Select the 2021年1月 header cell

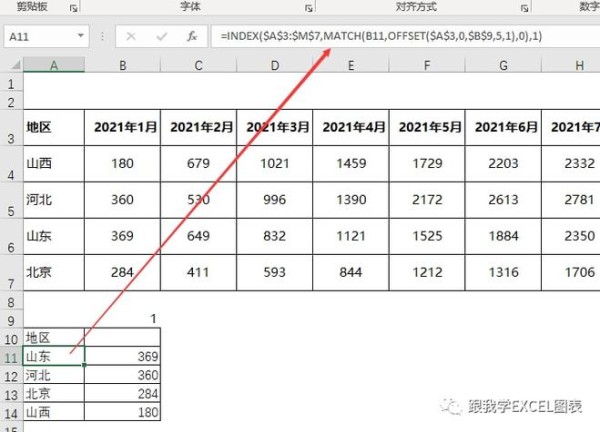(x=123, y=127)
